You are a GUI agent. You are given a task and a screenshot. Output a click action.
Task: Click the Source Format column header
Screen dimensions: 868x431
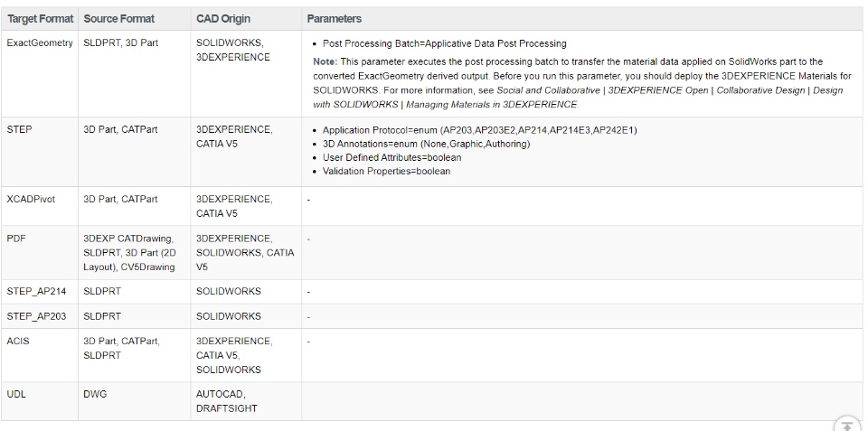[118, 19]
